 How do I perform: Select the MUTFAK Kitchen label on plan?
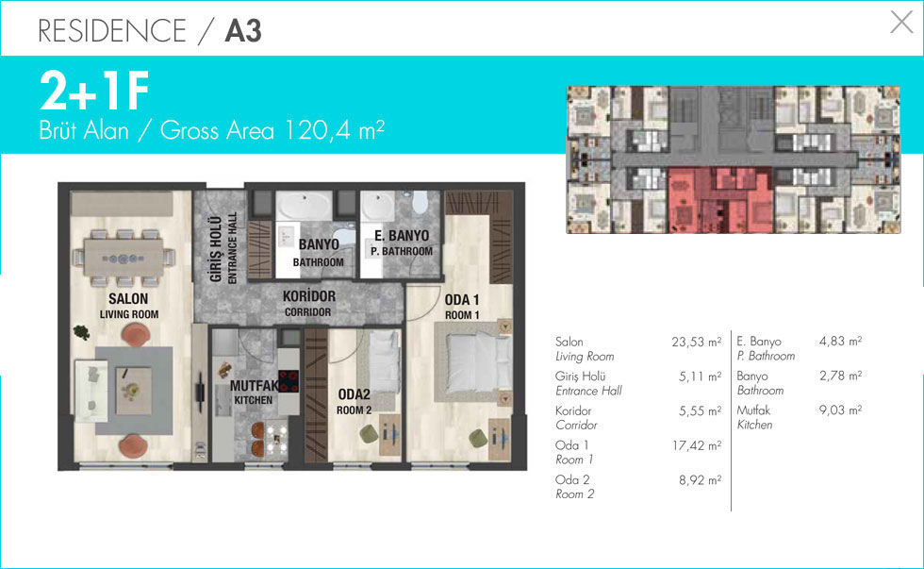(x=251, y=393)
